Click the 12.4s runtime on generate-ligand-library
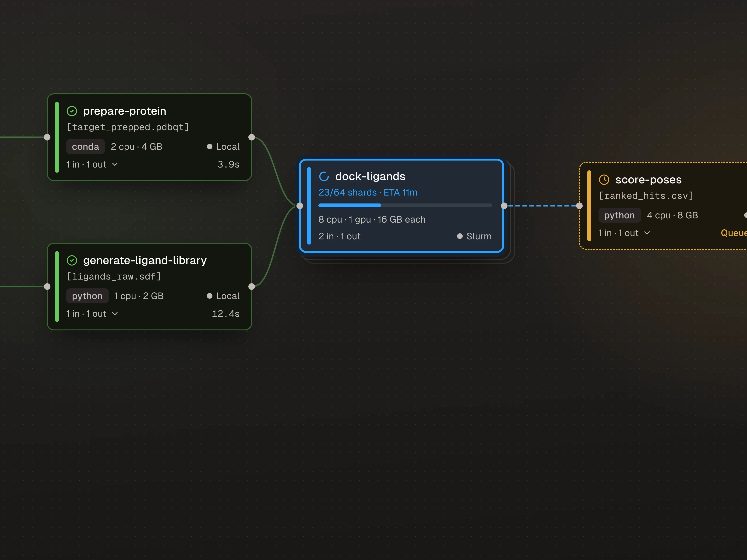The image size is (747, 560). click(226, 314)
